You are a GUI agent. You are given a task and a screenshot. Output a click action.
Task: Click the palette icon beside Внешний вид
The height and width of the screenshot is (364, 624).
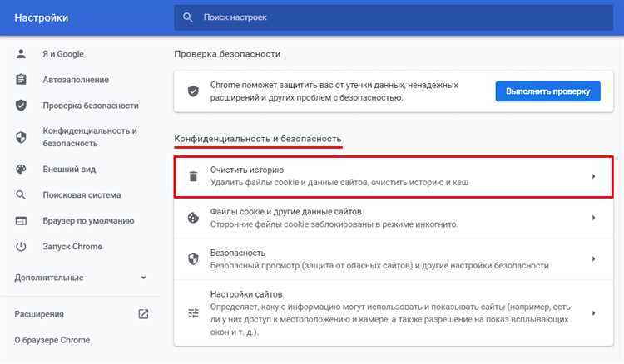[21, 169]
